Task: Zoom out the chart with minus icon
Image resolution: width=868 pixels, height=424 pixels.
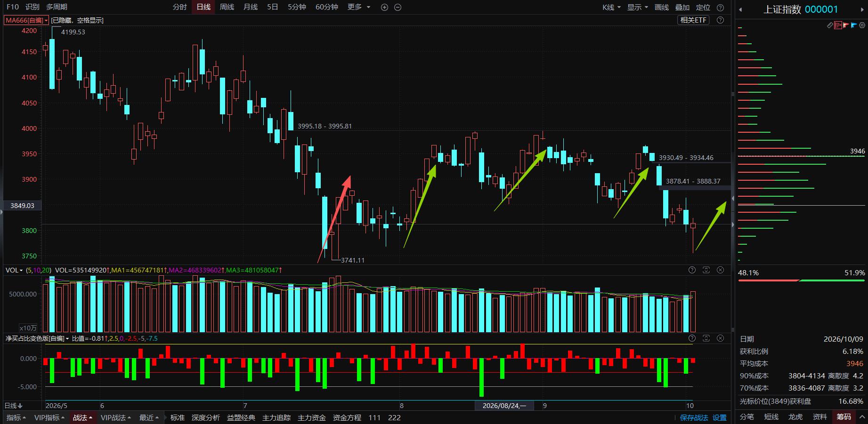Action: point(397,7)
